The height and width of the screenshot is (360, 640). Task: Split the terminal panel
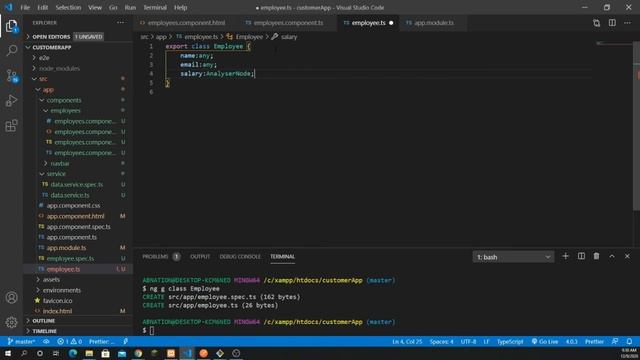[581, 256]
